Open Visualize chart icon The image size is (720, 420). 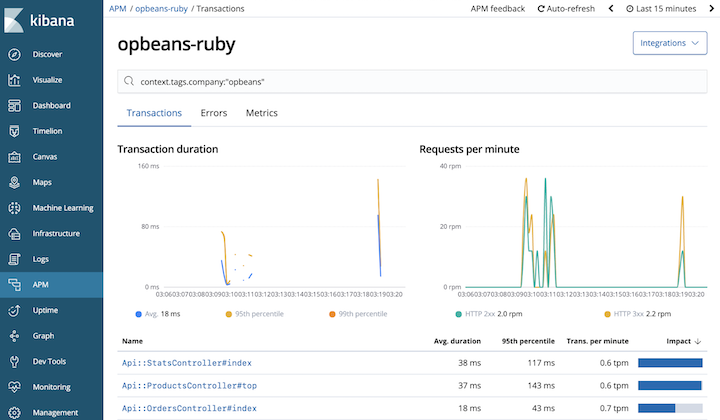tap(14, 80)
